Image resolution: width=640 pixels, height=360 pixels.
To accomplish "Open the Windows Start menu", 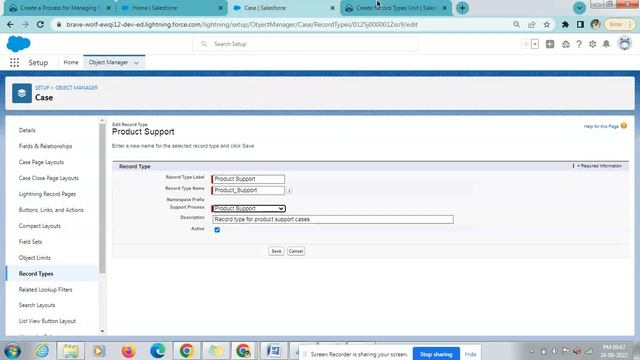I will (x=12, y=351).
